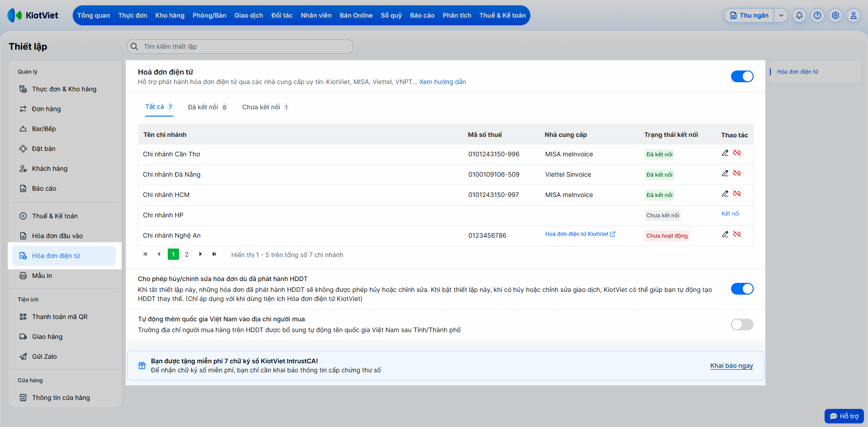This screenshot has width=868, height=427.
Task: Click the KiotViet logo
Action: coord(33,15)
